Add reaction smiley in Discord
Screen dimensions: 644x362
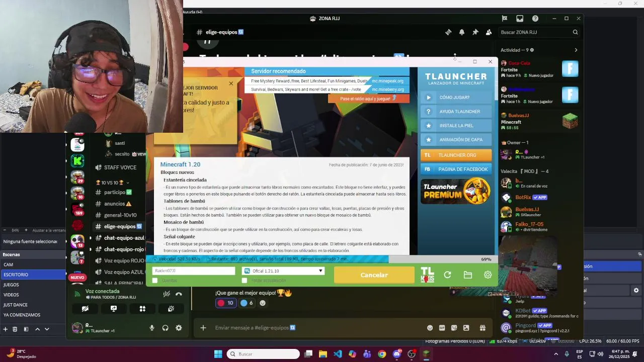click(262, 303)
